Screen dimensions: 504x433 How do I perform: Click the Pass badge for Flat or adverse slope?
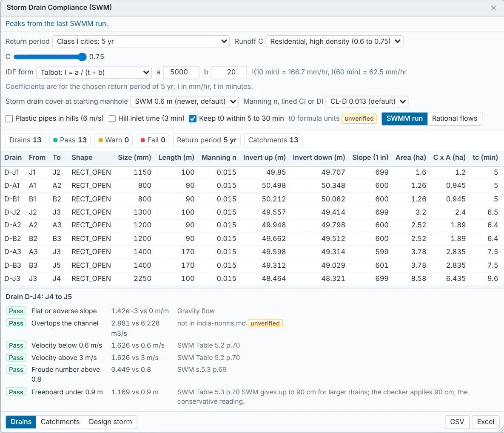[16, 311]
